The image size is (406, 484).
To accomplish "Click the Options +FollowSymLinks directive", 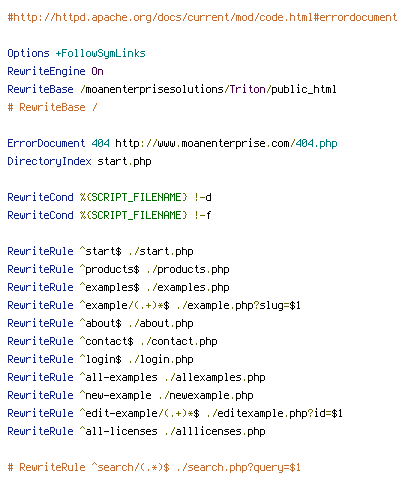I will [x=76, y=53].
